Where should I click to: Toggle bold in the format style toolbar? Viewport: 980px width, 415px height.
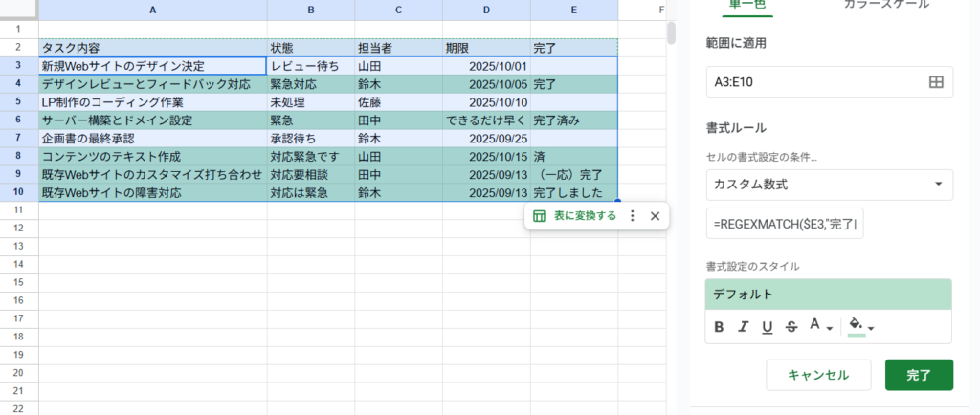[720, 327]
